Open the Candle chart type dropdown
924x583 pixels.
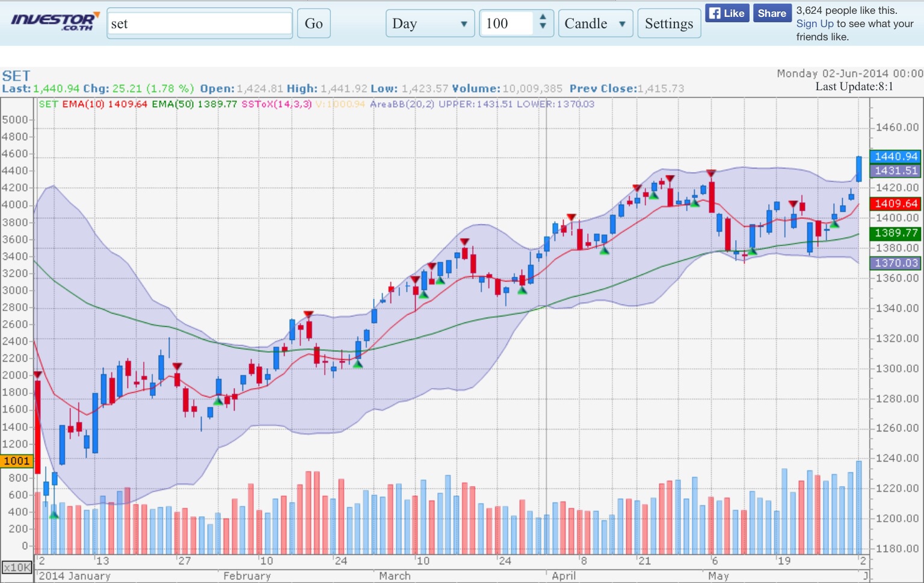[x=595, y=23]
